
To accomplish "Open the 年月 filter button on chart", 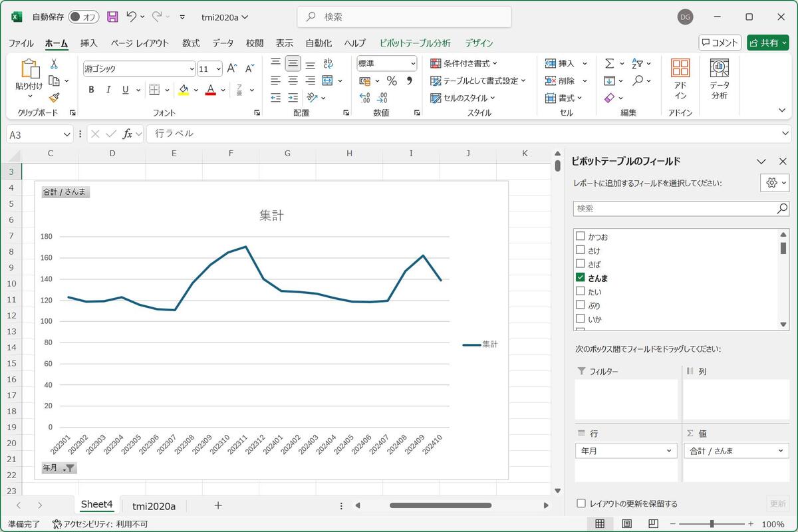I will pyautogui.click(x=59, y=468).
